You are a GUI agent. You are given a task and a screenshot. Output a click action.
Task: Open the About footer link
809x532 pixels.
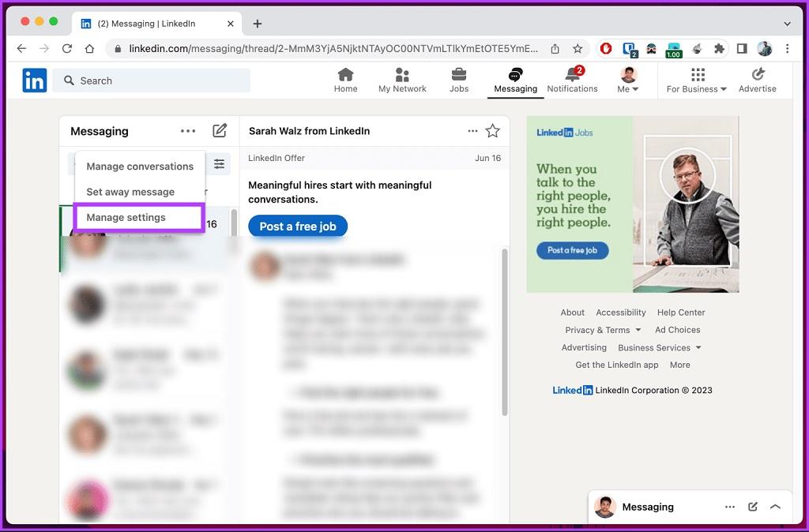[x=572, y=313]
